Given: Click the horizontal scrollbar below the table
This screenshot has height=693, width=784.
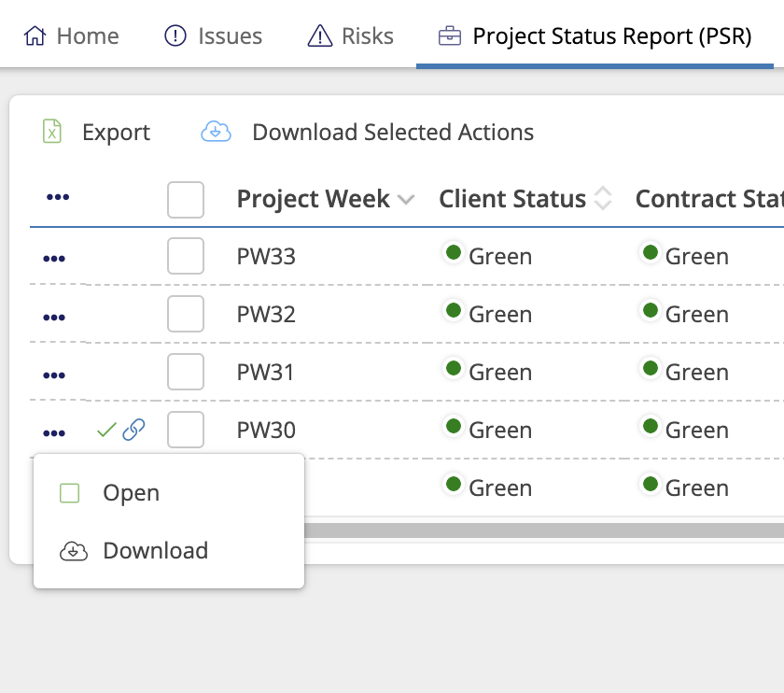Looking at the screenshot, I should tap(541, 530).
